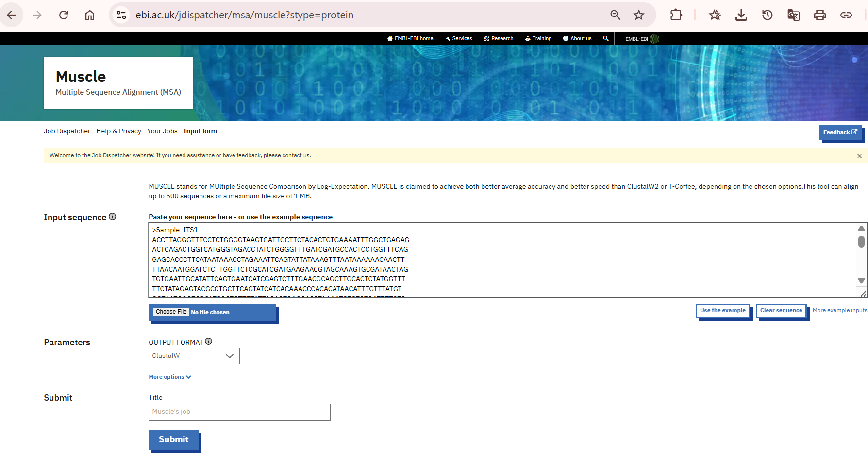Reload the page
The image size is (868, 453).
[64, 15]
